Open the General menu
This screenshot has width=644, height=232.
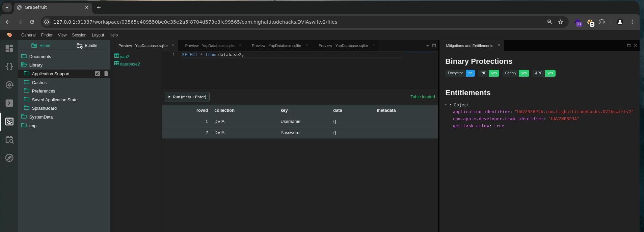(x=28, y=35)
